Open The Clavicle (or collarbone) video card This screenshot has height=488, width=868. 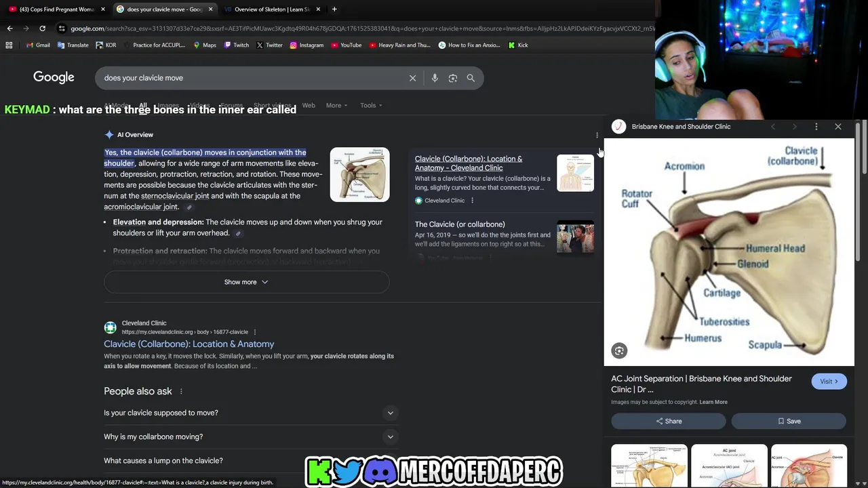460,224
